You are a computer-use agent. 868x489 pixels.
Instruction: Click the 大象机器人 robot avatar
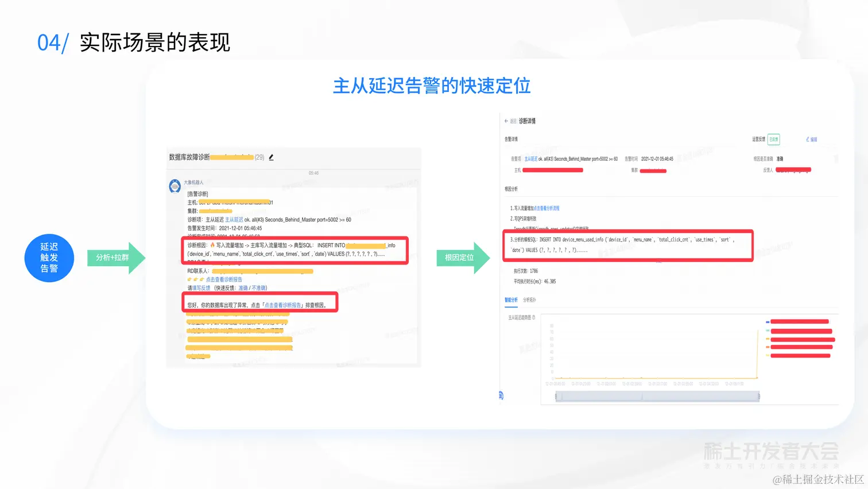click(175, 186)
